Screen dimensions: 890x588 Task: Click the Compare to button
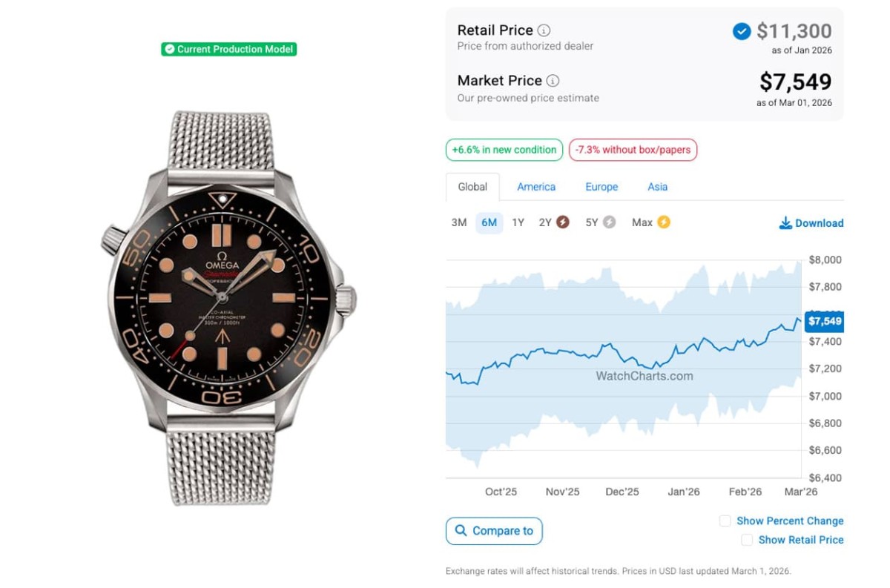pyautogui.click(x=494, y=531)
